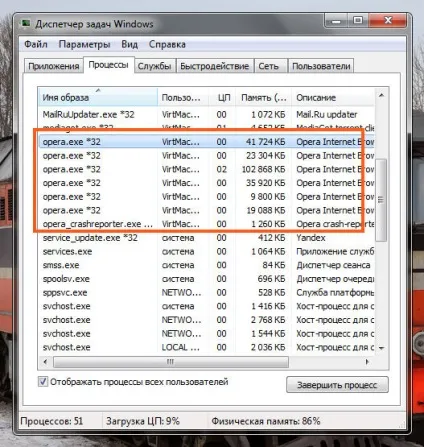Open the Вид menu
Screen dimensions: 424x447
[x=129, y=44]
